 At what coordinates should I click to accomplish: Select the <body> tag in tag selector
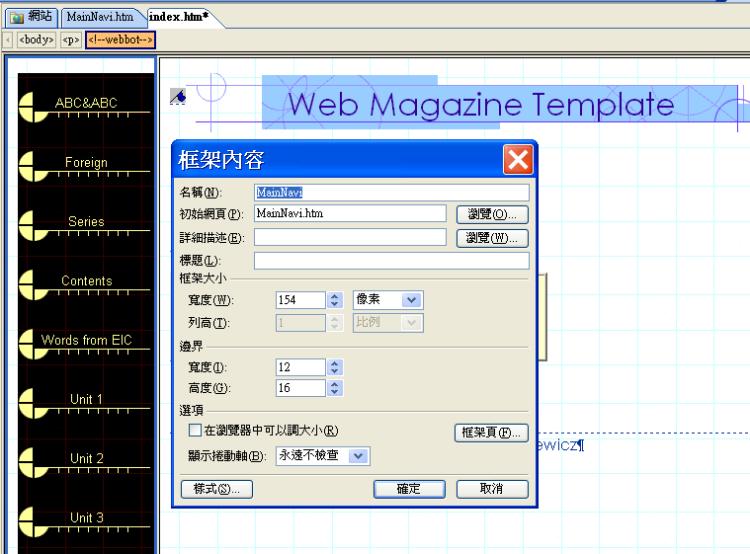pyautogui.click(x=37, y=41)
